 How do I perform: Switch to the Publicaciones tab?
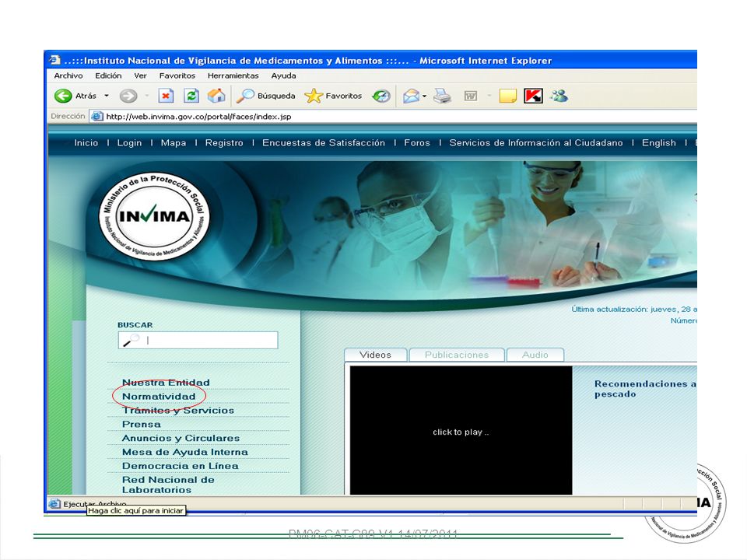tap(457, 355)
